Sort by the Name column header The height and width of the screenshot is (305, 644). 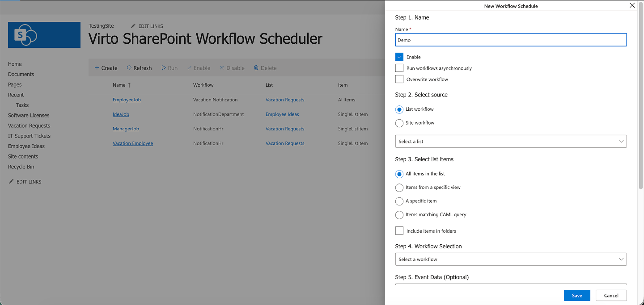119,85
